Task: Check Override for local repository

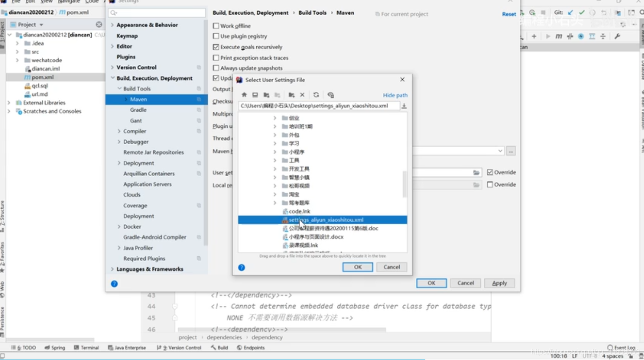Action: click(490, 184)
